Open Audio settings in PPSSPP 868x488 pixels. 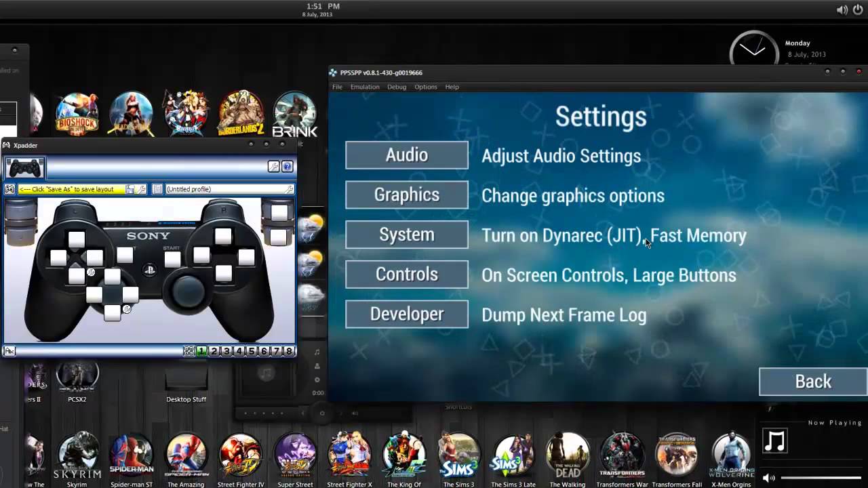[407, 155]
